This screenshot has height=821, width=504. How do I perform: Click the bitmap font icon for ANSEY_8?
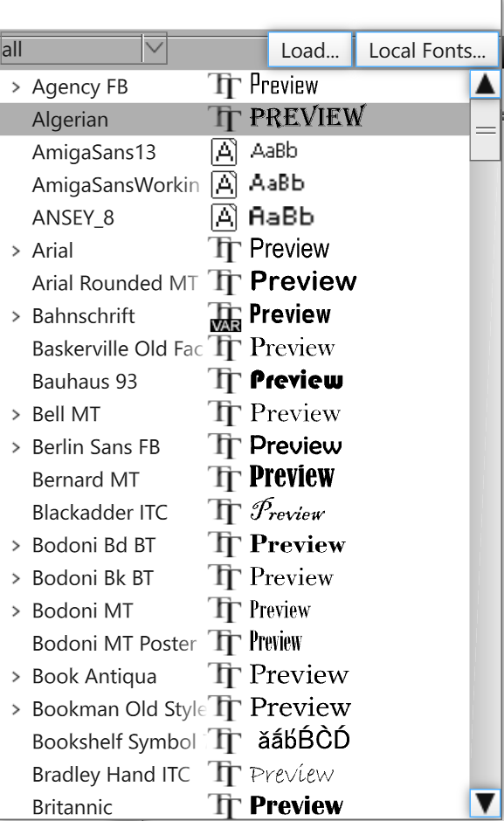tap(224, 217)
